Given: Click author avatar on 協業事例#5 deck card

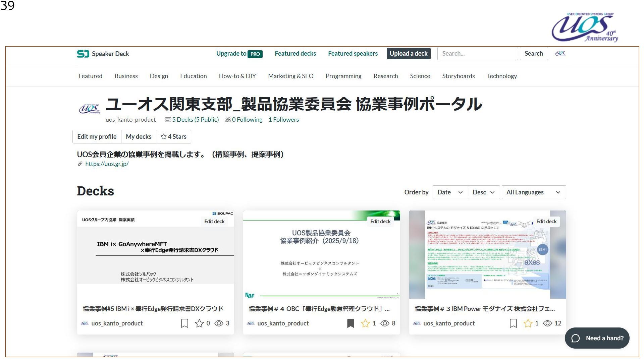Looking at the screenshot, I should coord(85,323).
